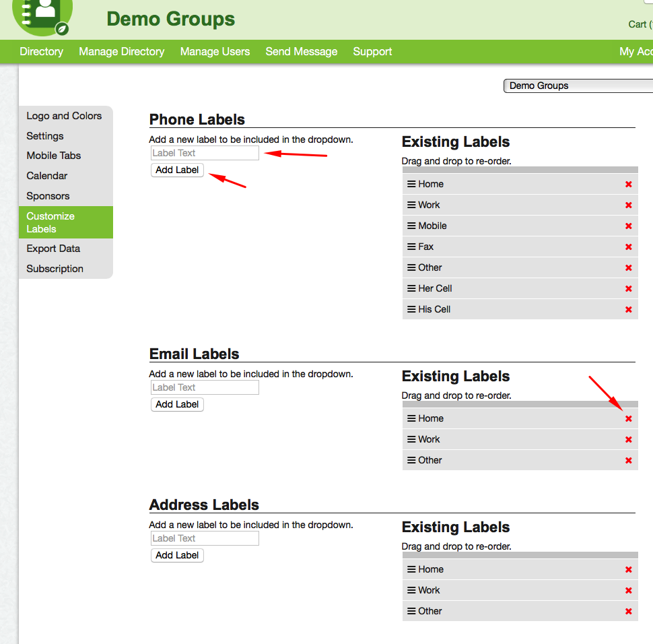Go to Send Message in navigation bar
This screenshot has width=653, height=644.
coord(301,52)
